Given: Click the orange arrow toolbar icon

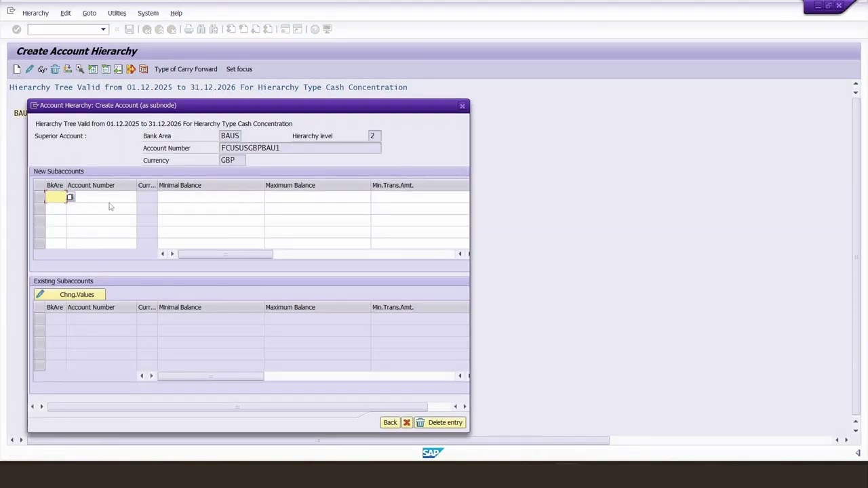Looking at the screenshot, I should [131, 69].
